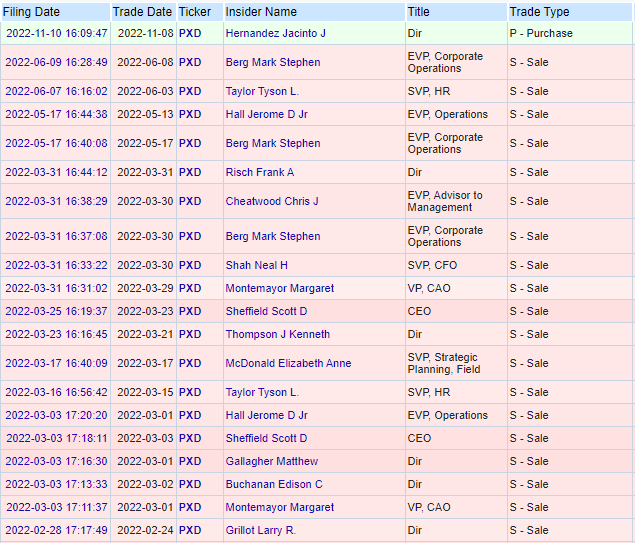
Task: Select trade date 2022-11-08 cell
Action: click(145, 33)
